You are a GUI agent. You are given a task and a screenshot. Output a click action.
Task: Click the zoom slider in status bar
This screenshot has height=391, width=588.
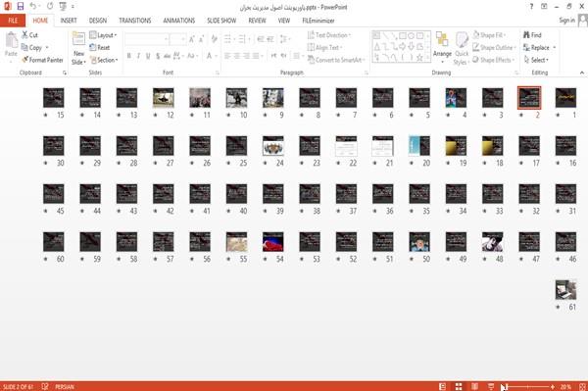tap(527, 386)
